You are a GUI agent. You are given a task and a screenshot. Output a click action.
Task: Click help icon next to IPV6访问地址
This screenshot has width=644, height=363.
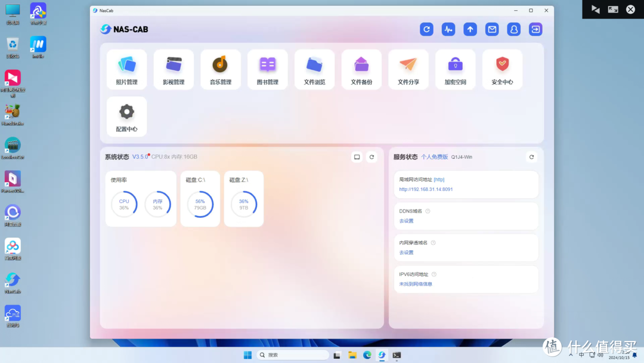[x=434, y=274]
